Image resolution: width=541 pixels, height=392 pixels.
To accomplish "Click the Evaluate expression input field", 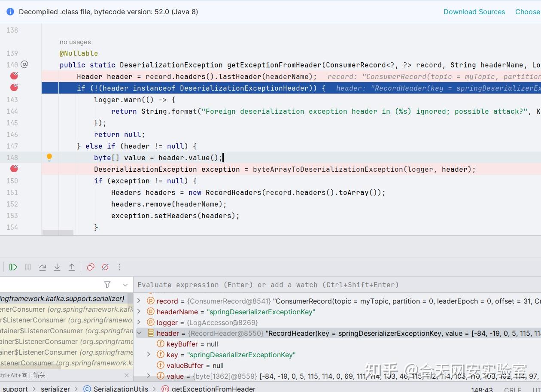I will pos(268,285).
